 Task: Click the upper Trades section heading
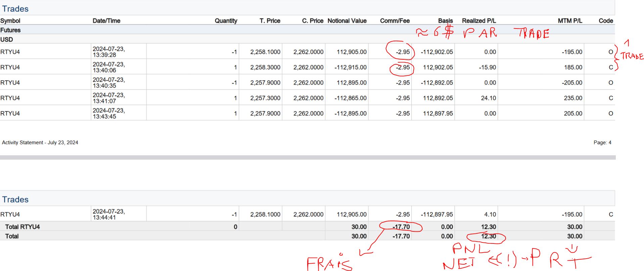coord(15,9)
